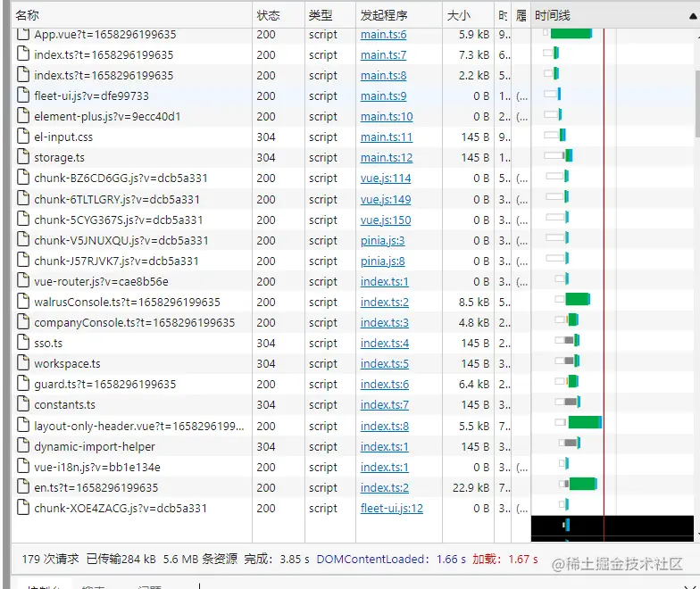Click file icon of sso.ts request
The image size is (700, 589).
pos(23,342)
